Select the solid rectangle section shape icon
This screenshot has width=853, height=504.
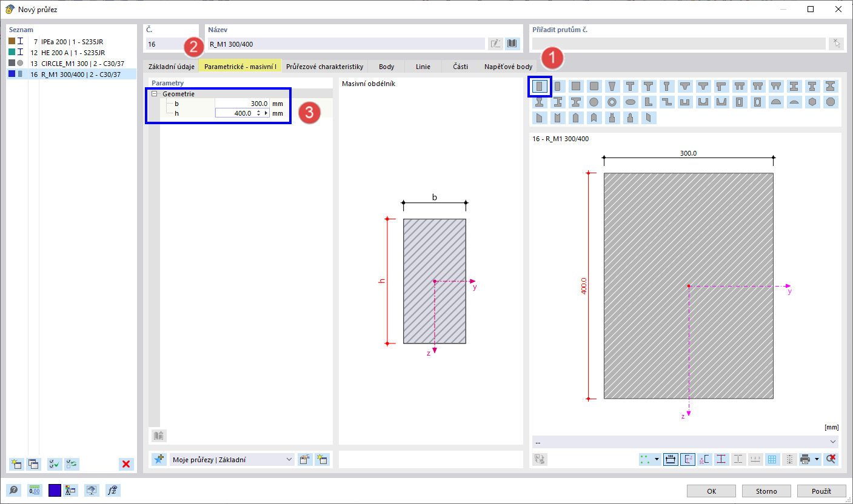click(540, 86)
